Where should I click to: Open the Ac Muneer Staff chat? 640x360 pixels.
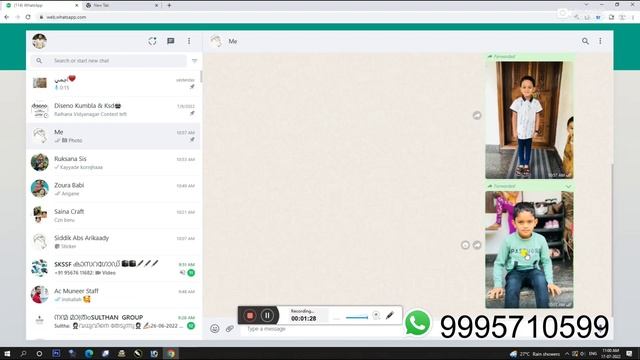113,295
